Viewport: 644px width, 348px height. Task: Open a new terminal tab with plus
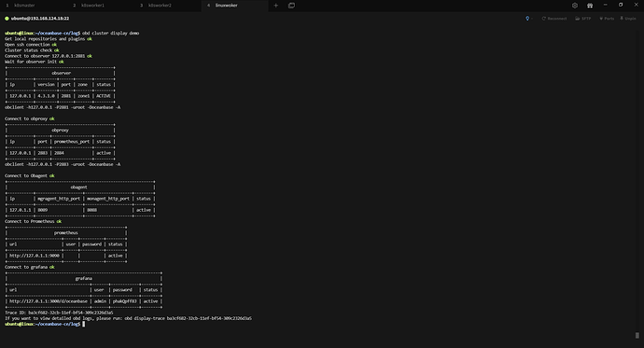tap(276, 6)
